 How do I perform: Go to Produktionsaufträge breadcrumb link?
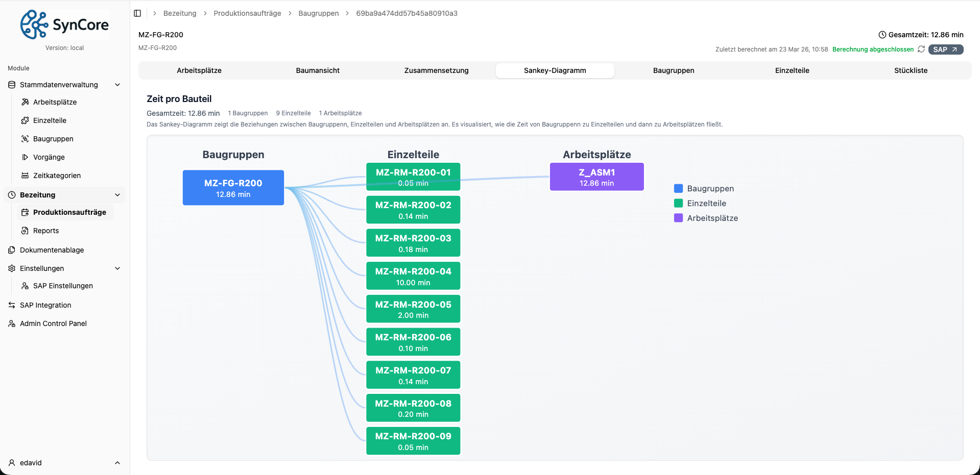247,13
